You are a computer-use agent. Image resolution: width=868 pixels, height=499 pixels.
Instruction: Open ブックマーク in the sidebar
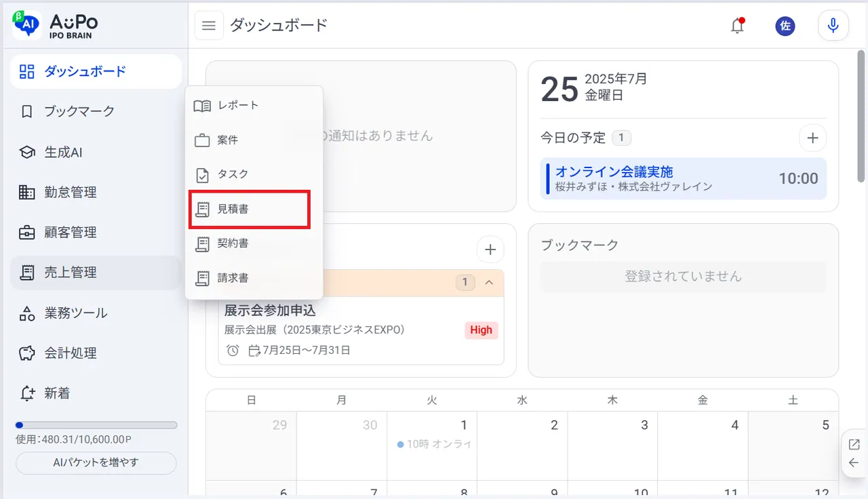(96, 111)
